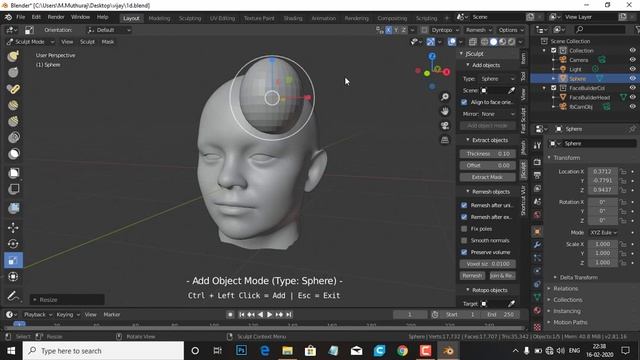
Task: Open the Sculpt menu in viewport header
Action: (87, 42)
